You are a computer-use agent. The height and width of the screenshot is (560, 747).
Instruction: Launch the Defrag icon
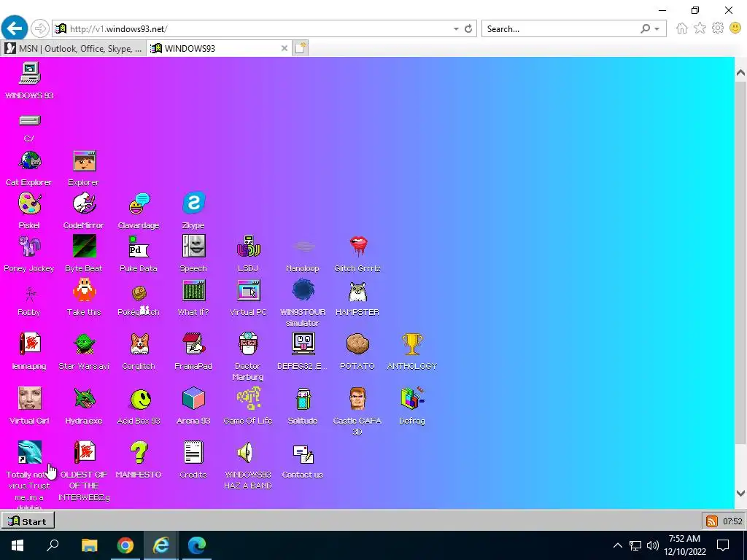pyautogui.click(x=412, y=398)
